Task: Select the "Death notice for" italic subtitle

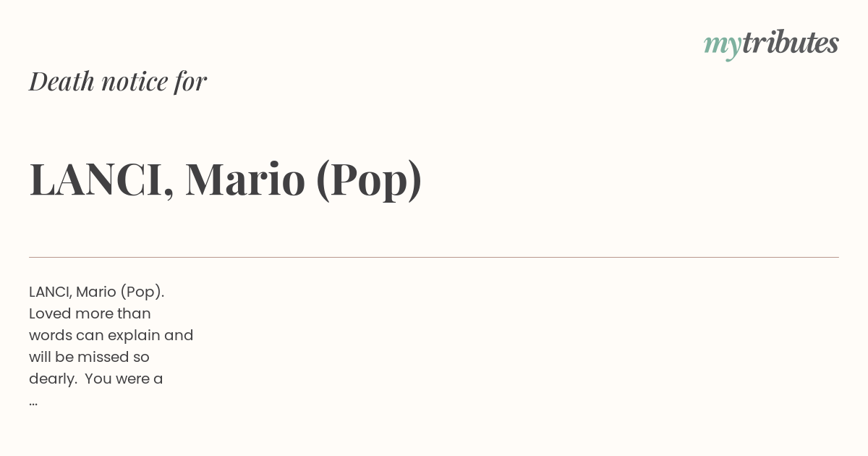Action: (x=118, y=81)
